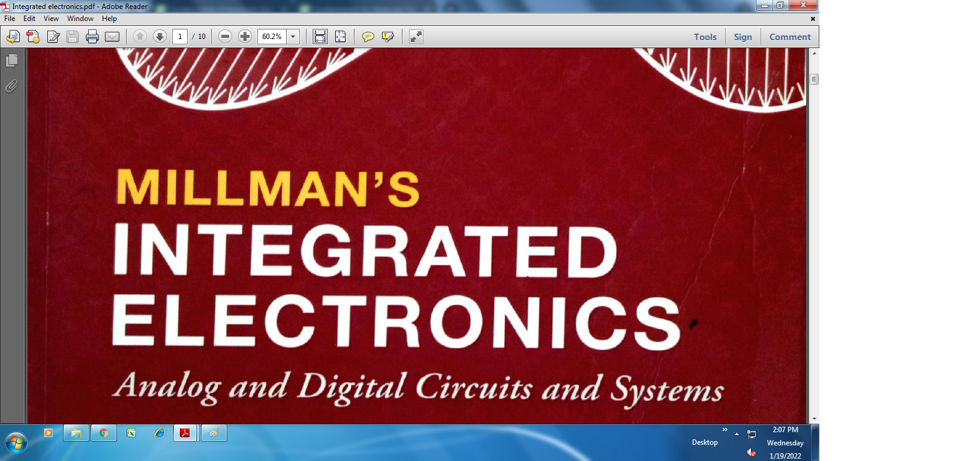980x461 pixels.
Task: Send file by email envelope icon
Action: 112,37
